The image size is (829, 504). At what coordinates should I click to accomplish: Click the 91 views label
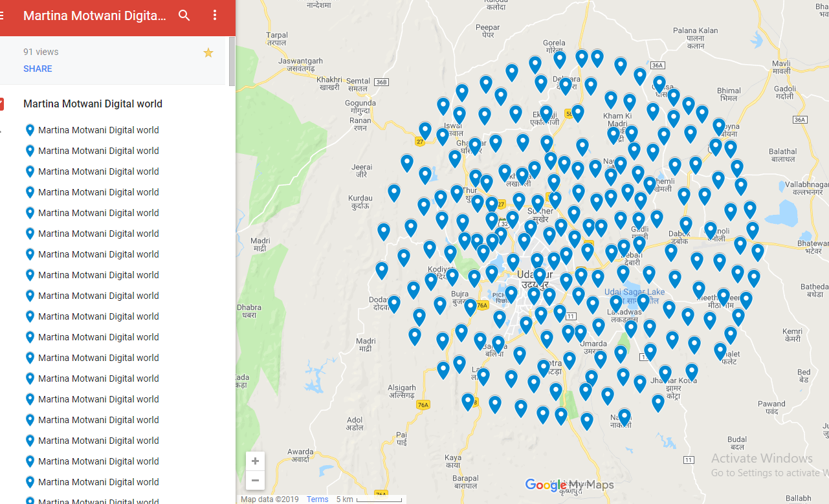pyautogui.click(x=40, y=51)
